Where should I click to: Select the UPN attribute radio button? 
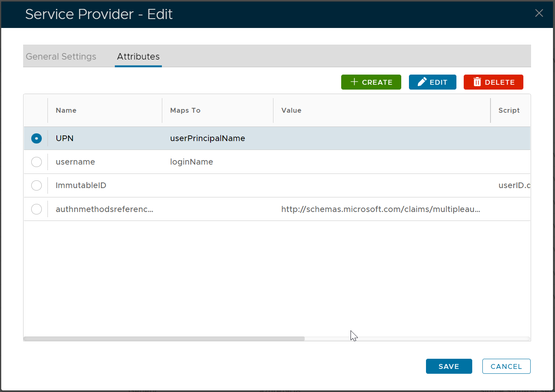(x=37, y=138)
